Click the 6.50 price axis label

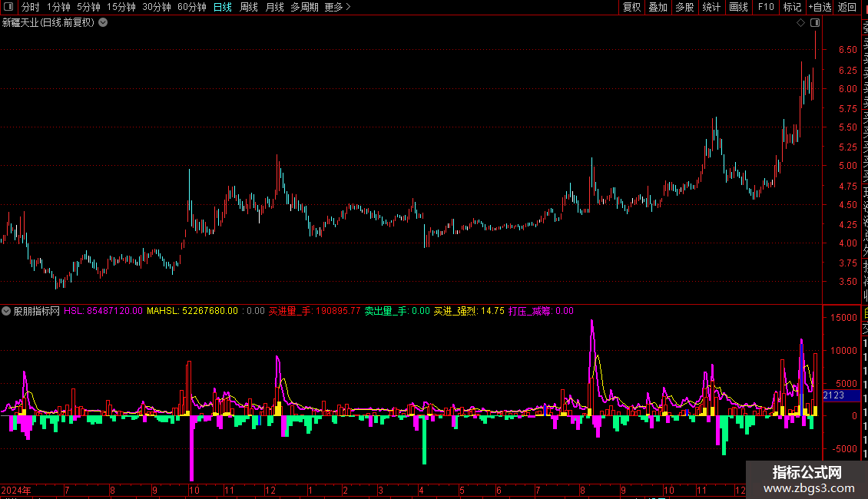[847, 50]
